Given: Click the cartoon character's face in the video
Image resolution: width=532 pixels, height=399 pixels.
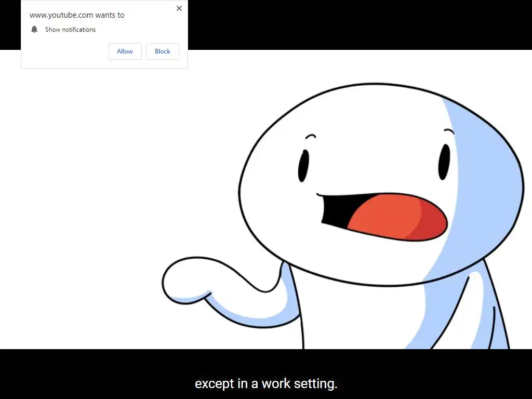Looking at the screenshot, I should [x=381, y=184].
